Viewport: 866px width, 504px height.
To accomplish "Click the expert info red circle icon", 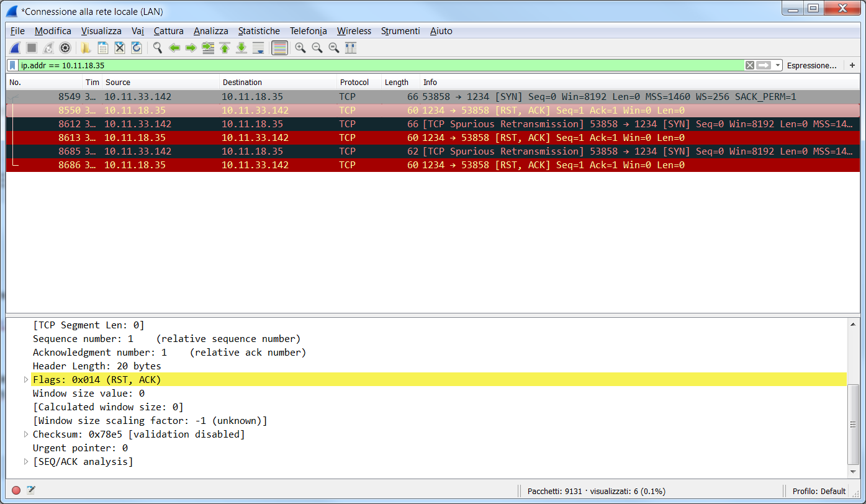I will click(16, 490).
